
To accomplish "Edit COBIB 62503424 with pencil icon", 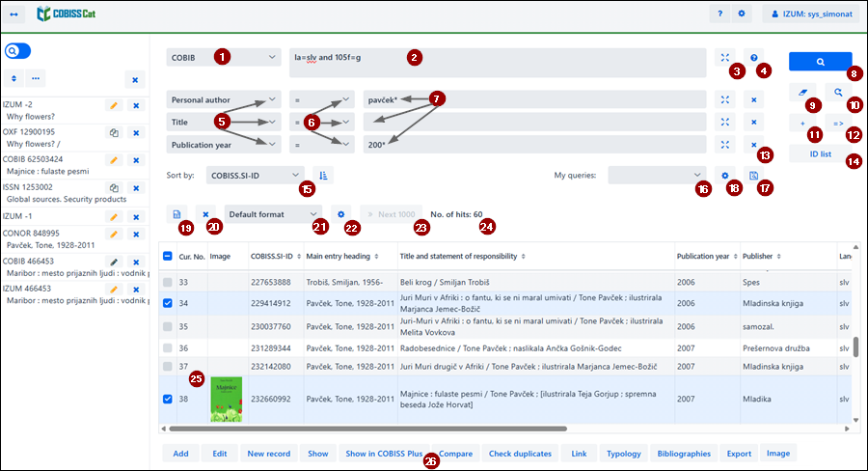I will tap(114, 160).
